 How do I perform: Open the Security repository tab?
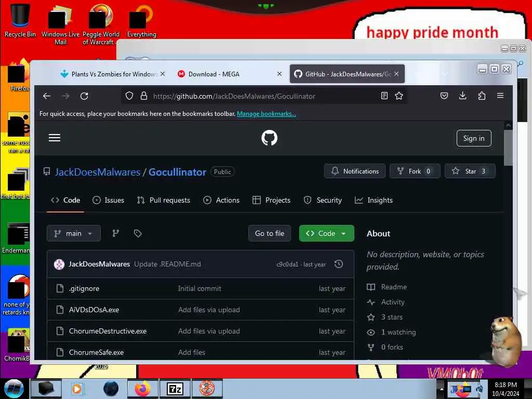(323, 200)
